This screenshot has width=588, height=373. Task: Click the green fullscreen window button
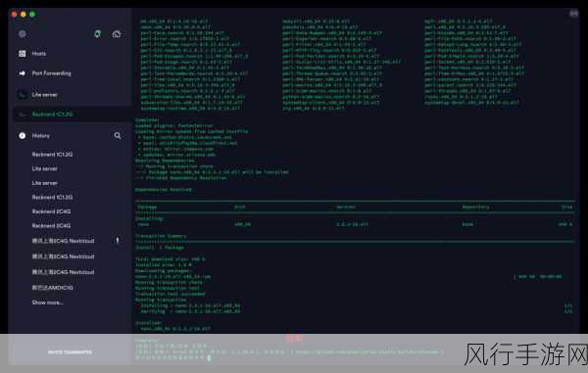32,15
